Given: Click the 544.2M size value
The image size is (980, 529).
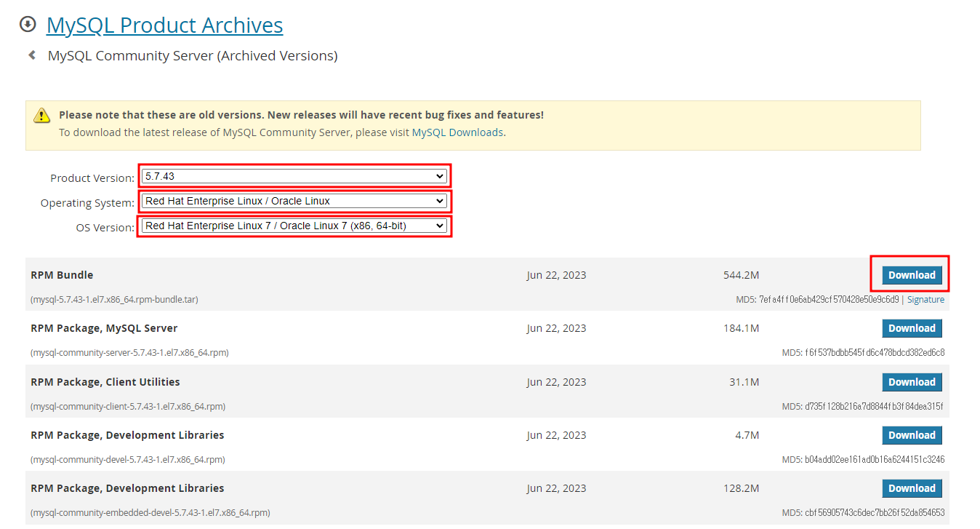Looking at the screenshot, I should point(741,275).
